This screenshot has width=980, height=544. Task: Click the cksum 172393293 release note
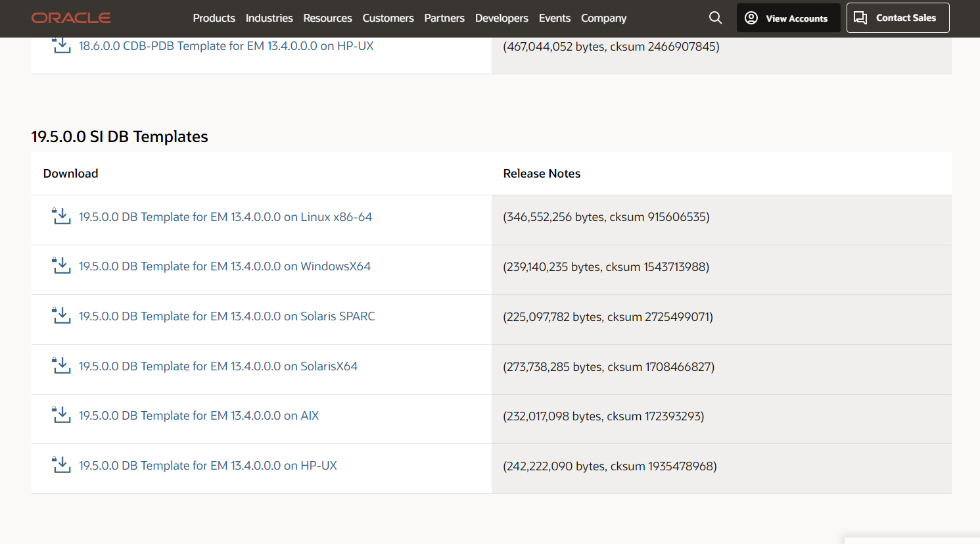click(603, 416)
